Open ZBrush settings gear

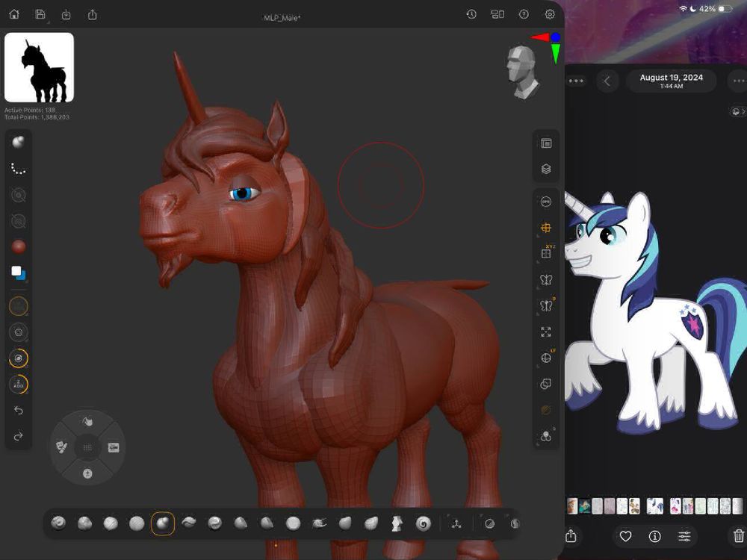(549, 14)
